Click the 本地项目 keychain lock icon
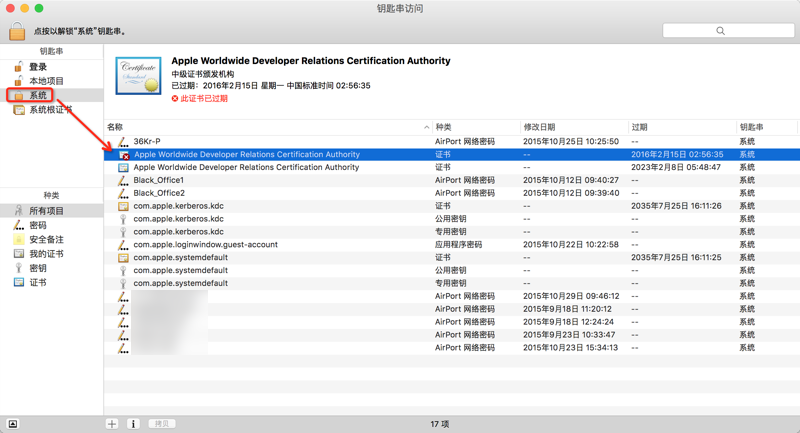800x433 pixels. pos(18,81)
